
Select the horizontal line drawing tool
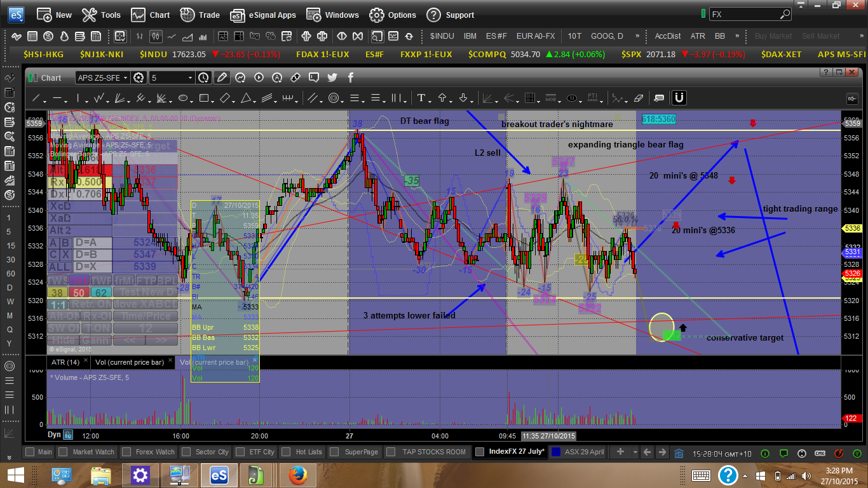(x=58, y=98)
